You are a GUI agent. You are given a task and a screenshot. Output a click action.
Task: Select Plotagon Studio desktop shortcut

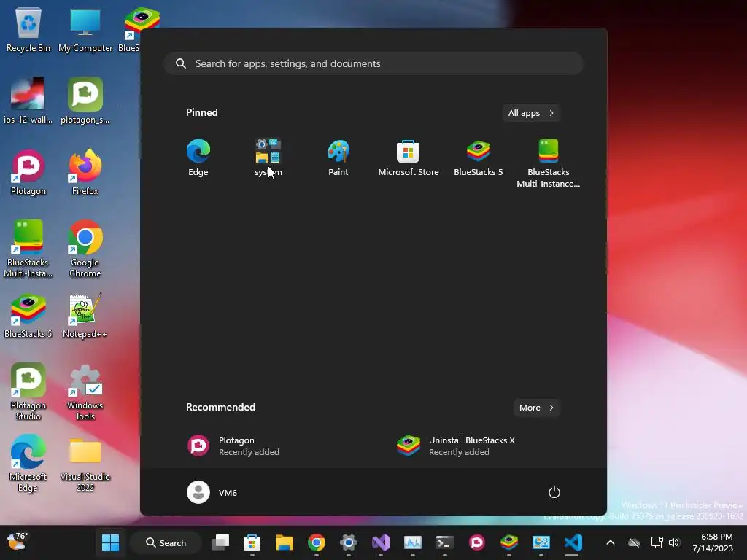pyautogui.click(x=28, y=392)
